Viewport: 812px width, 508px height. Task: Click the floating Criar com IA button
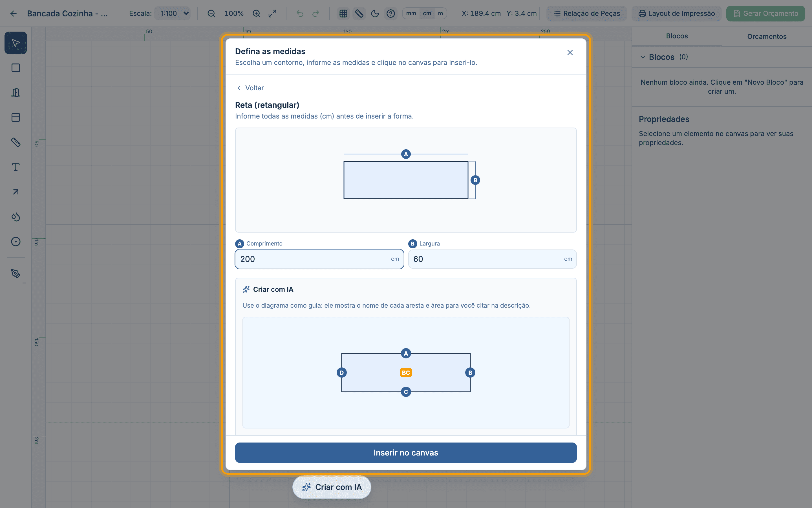[x=332, y=487]
